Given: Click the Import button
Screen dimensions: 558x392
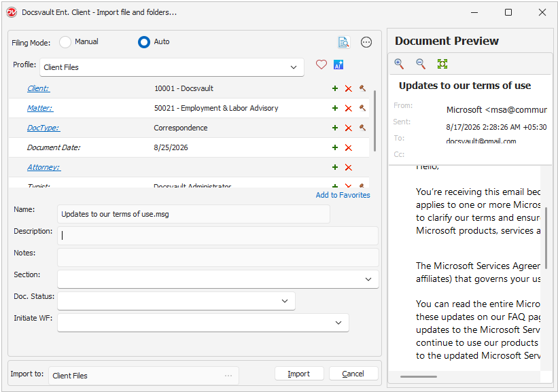Looking at the screenshot, I should (299, 374).
